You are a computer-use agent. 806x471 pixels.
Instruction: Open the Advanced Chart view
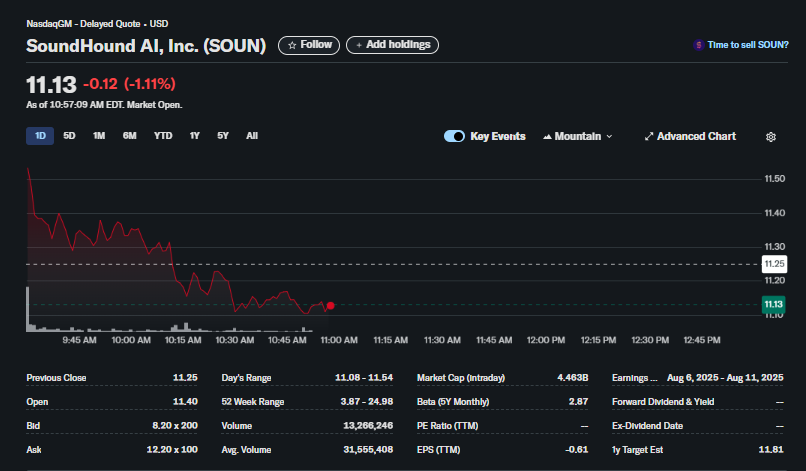click(x=690, y=136)
